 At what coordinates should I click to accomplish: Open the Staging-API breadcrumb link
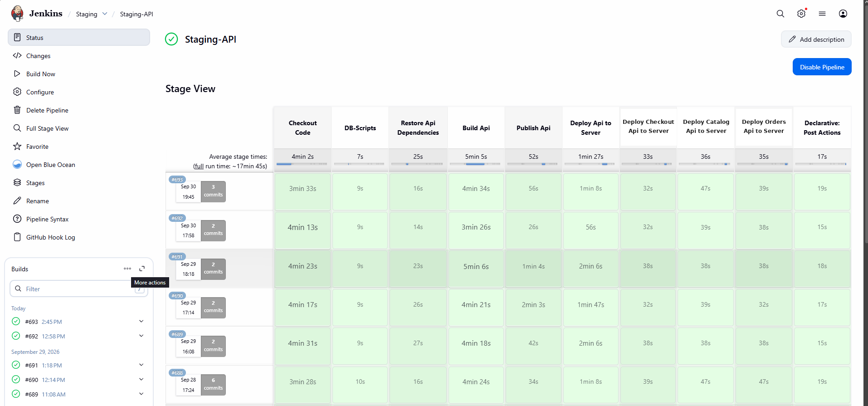pyautogui.click(x=137, y=14)
